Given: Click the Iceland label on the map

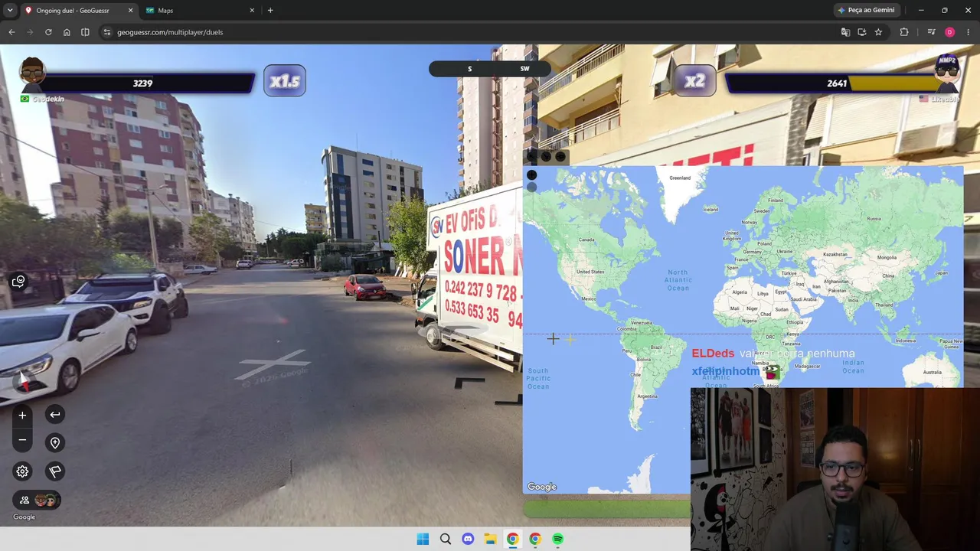Looking at the screenshot, I should 711,209.
